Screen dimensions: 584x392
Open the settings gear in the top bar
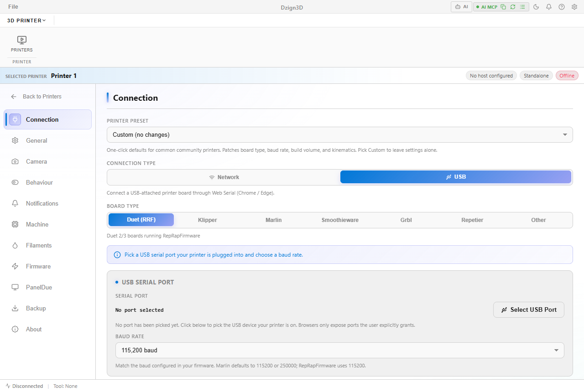574,7
